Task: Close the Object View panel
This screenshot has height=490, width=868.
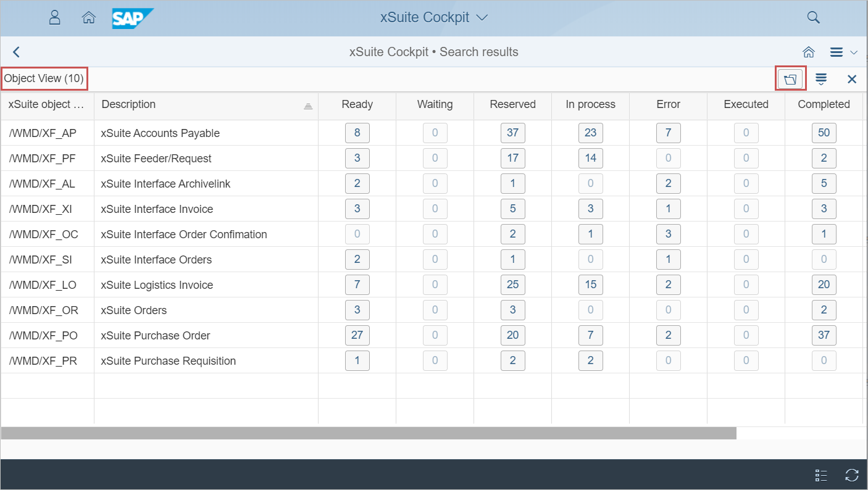Action: point(852,79)
